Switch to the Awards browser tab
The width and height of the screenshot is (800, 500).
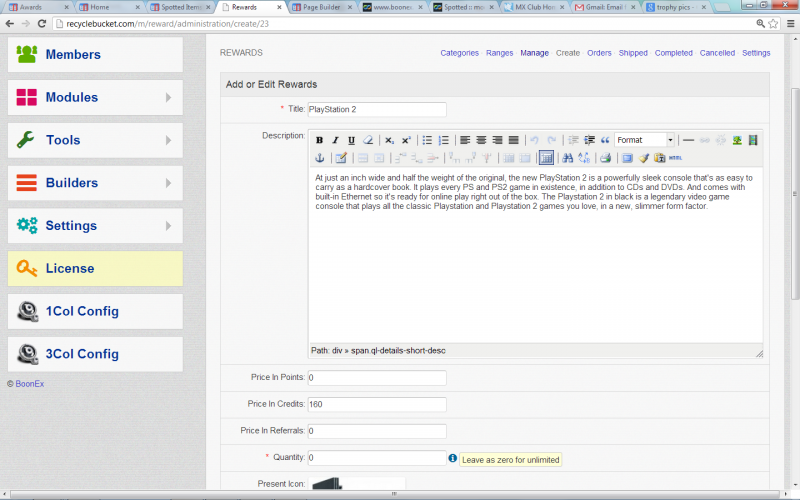(39, 7)
